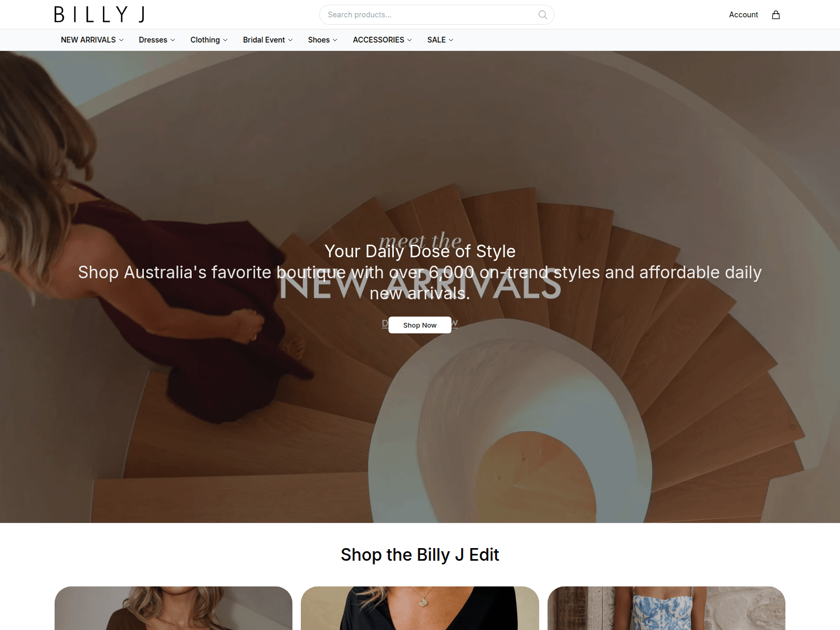The height and width of the screenshot is (630, 840).
Task: Open the blue floral dress thumbnail
Action: tap(666, 608)
